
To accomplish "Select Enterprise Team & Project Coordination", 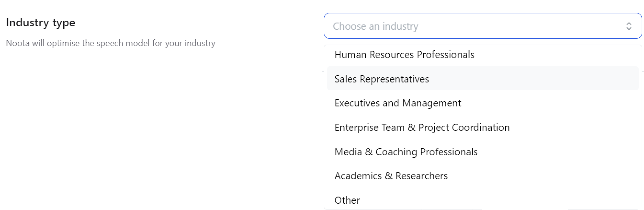I will tap(422, 127).
